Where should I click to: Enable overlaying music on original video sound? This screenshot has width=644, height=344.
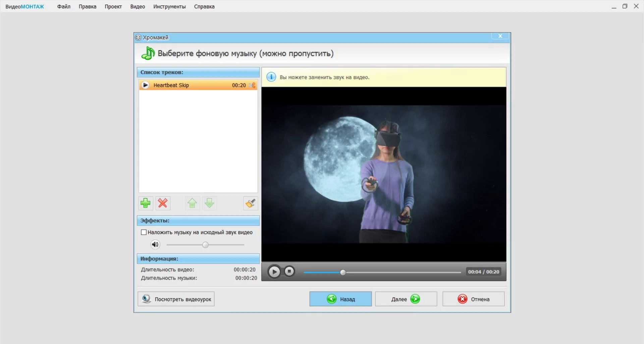point(144,232)
